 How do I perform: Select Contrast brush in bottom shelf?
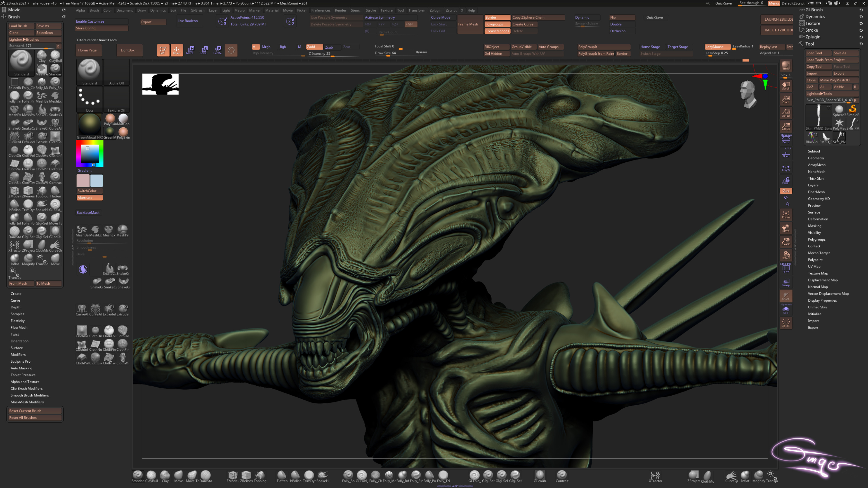[x=562, y=476]
